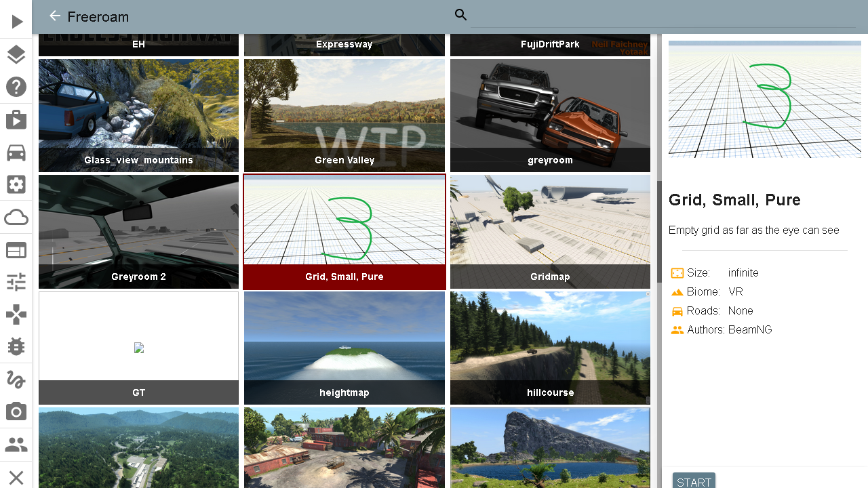Select the rocky cliff lake level card

(550, 447)
